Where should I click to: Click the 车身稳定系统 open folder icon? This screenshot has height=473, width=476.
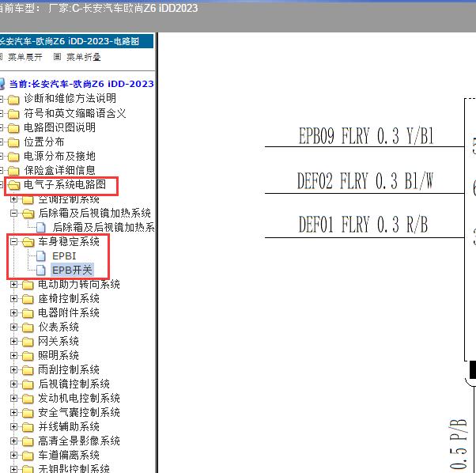click(28, 242)
